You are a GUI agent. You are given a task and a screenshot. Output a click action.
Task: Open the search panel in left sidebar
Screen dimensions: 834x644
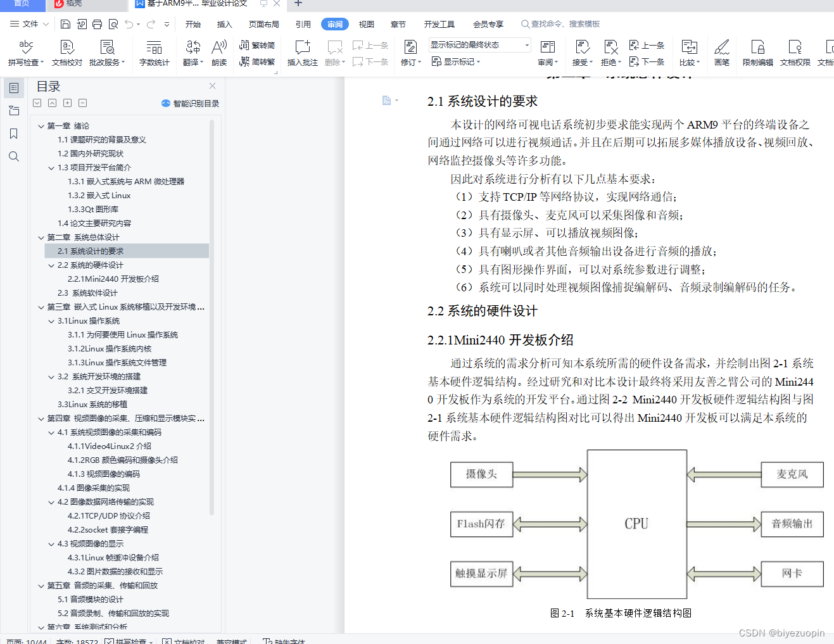[x=14, y=156]
